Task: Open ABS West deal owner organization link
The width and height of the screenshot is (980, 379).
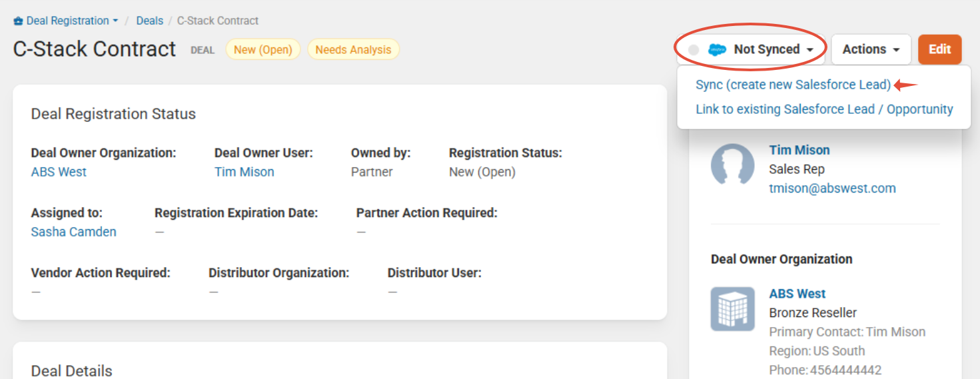Action: click(x=59, y=172)
